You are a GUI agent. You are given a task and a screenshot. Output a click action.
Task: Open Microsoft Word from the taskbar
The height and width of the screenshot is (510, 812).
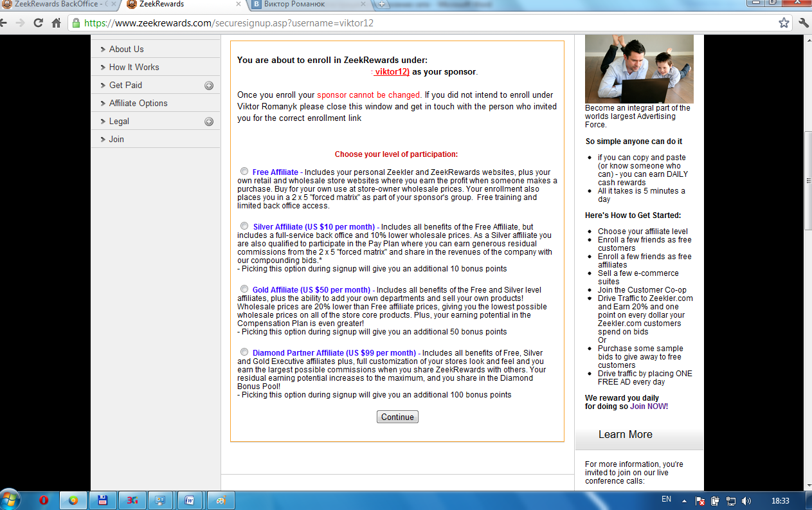coord(190,500)
